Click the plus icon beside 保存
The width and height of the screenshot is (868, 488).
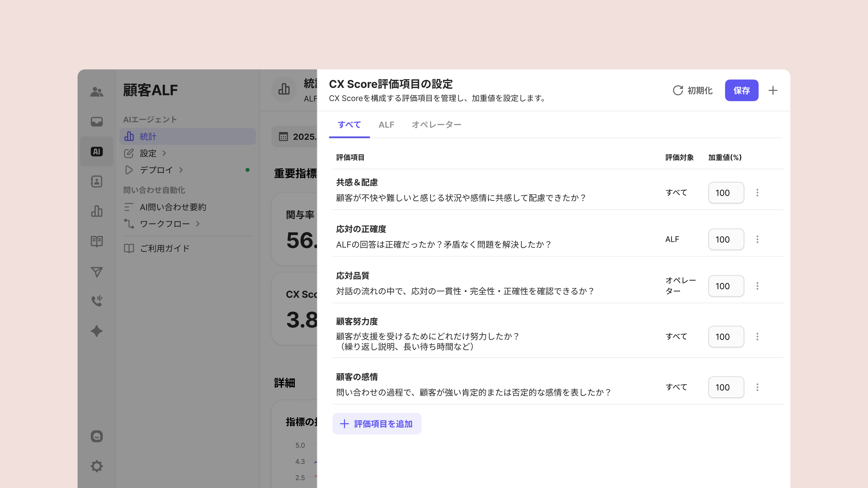[773, 90]
